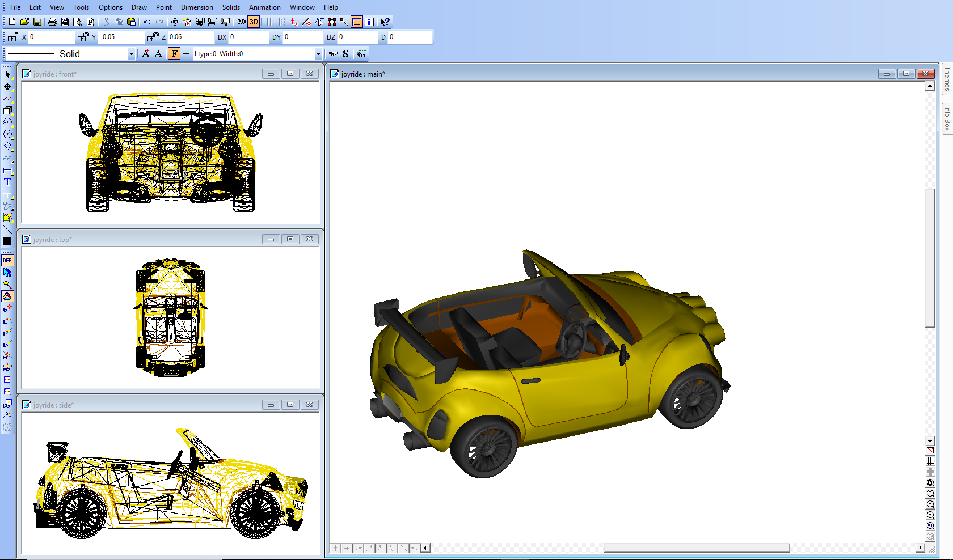Select the Text tool in left toolbar
Viewport: 953px width, 560px height.
point(7,182)
